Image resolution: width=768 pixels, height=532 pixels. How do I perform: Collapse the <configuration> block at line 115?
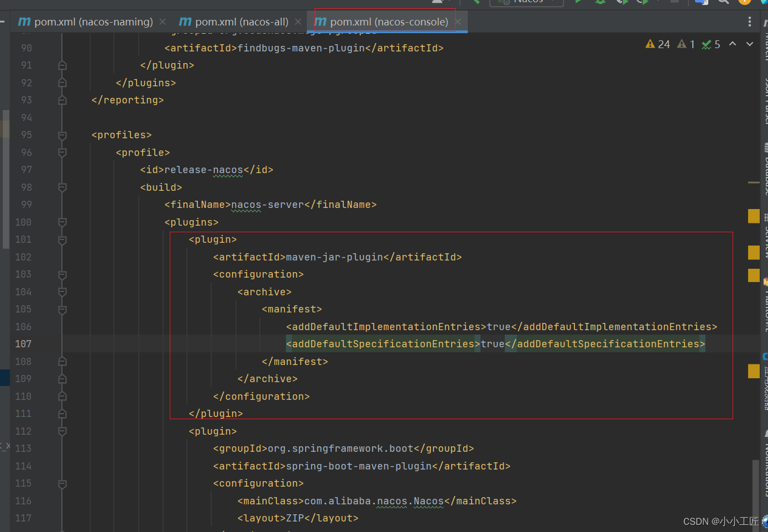coord(62,483)
